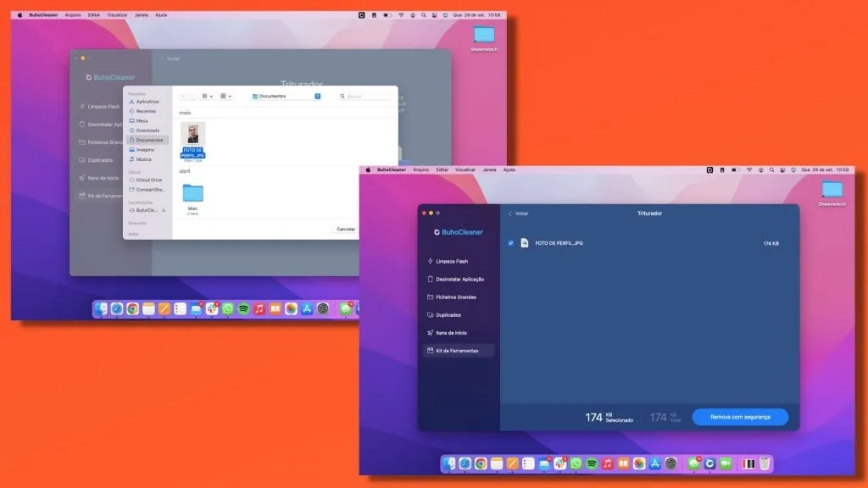Open the Trash icon in the Dock
868x488 pixels.
point(765,463)
